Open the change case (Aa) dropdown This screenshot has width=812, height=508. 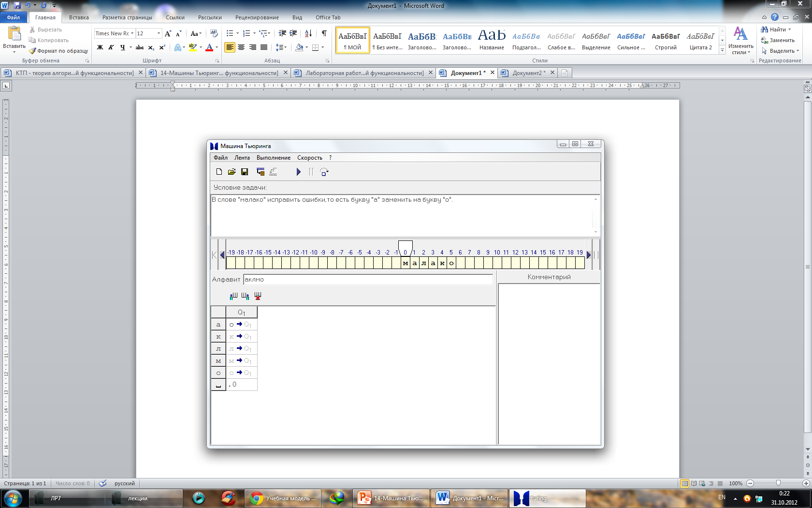point(195,33)
